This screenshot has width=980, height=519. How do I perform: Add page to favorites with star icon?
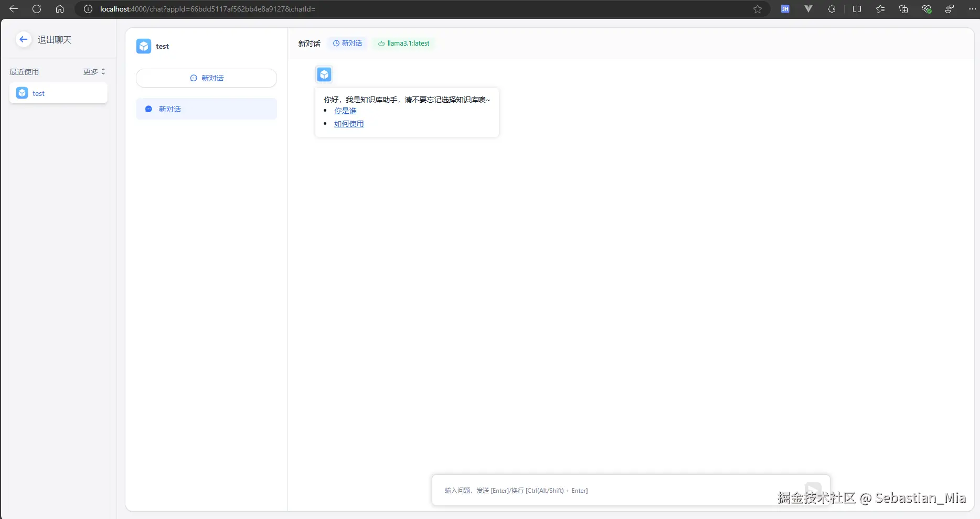click(758, 9)
